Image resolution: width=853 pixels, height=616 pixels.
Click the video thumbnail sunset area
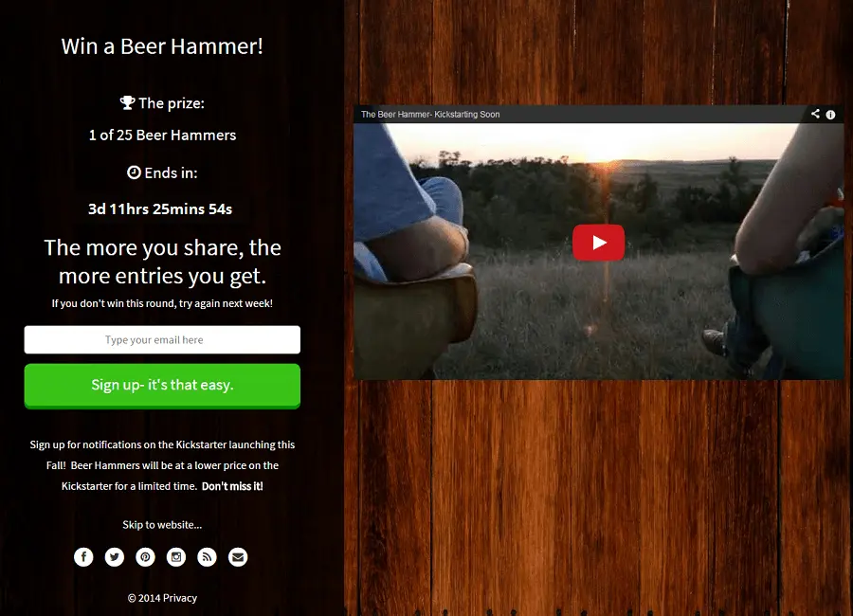point(598,251)
